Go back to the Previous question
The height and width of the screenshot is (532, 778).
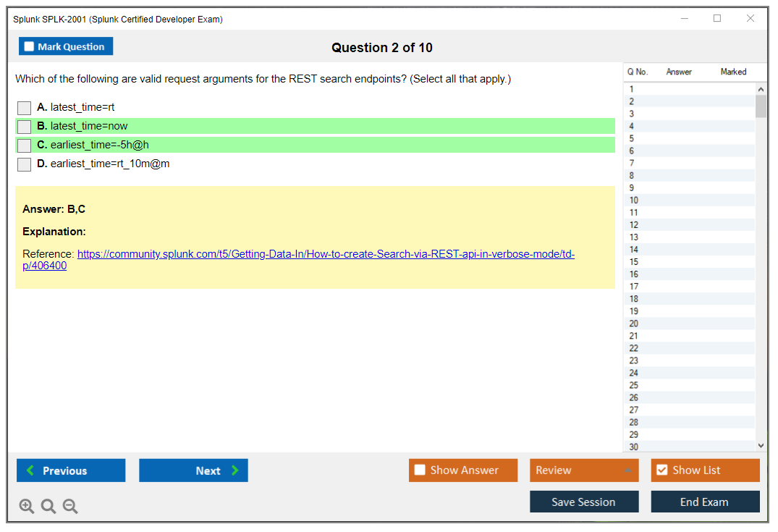coord(71,470)
